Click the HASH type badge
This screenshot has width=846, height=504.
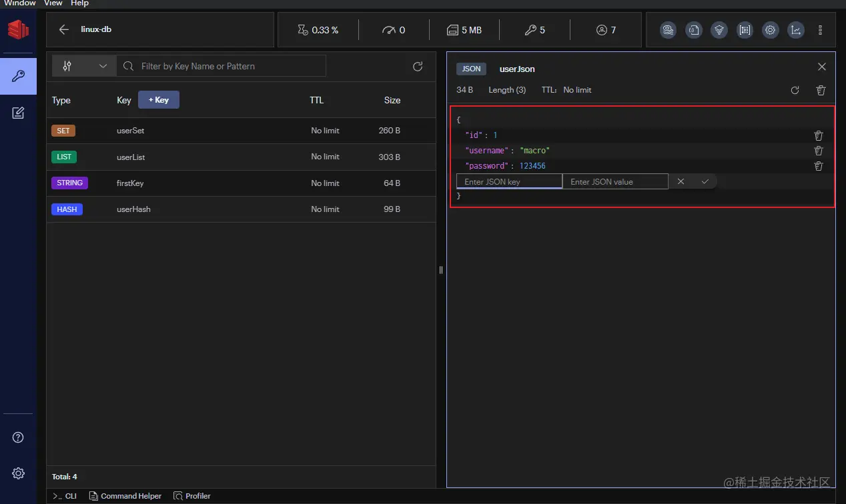[x=67, y=209]
